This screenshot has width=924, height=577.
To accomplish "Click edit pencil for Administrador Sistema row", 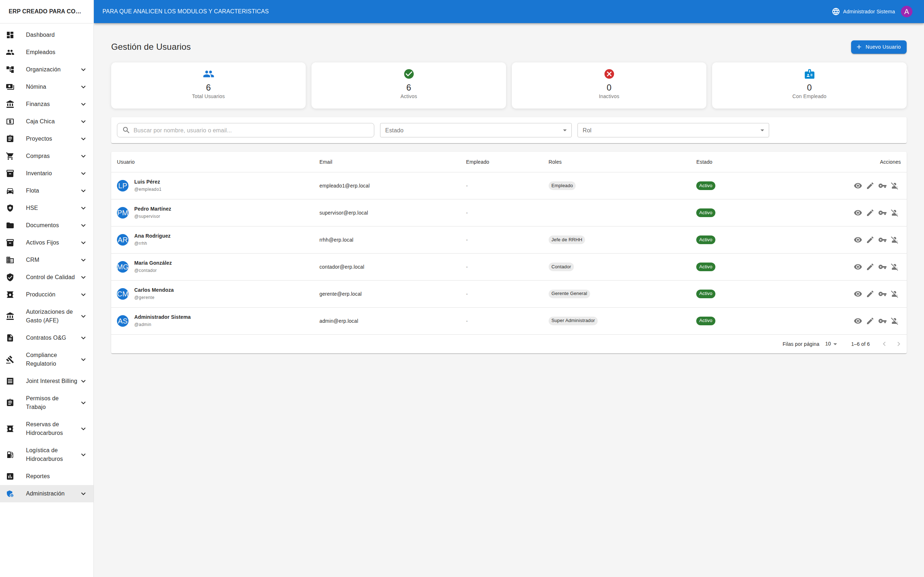I will tap(870, 321).
